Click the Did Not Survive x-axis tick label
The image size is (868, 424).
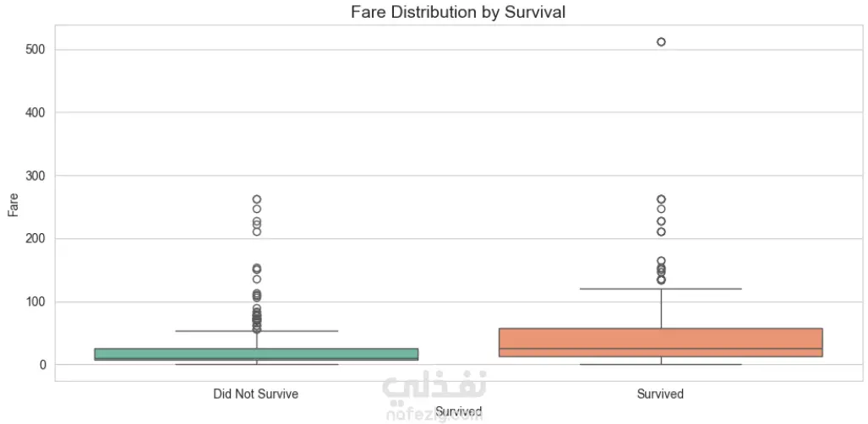coord(256,394)
